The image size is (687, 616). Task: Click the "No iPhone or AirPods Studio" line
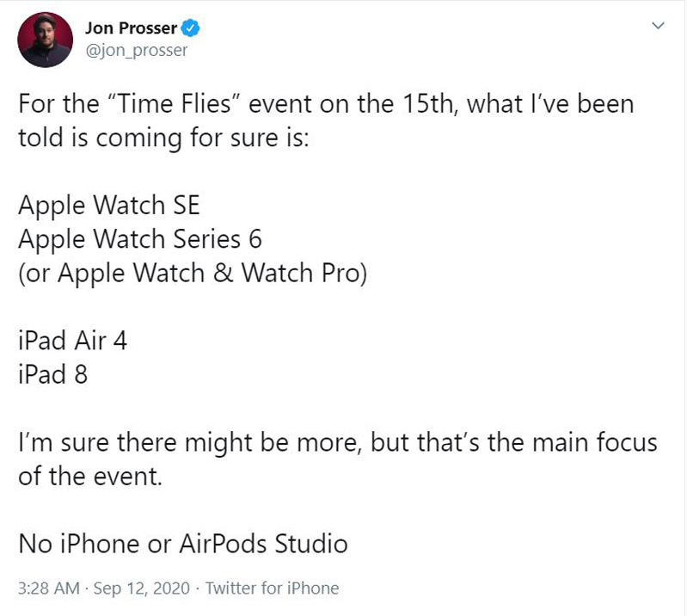click(x=183, y=544)
